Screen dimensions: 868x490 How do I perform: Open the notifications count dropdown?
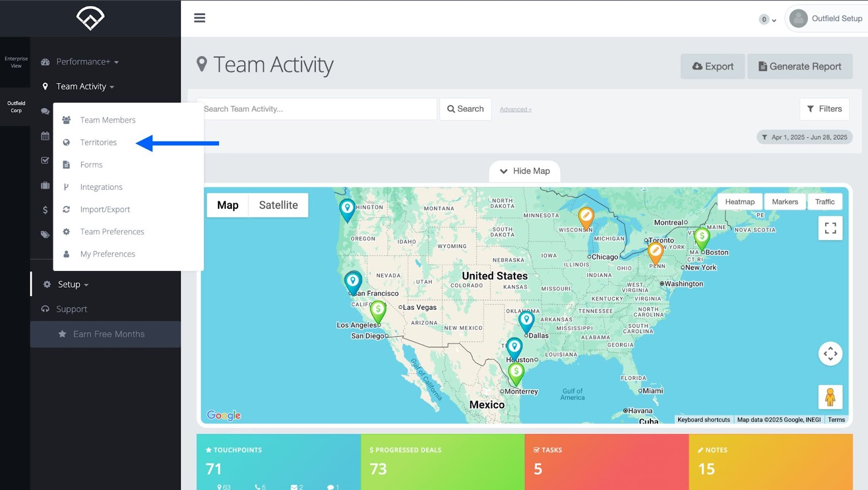click(767, 20)
